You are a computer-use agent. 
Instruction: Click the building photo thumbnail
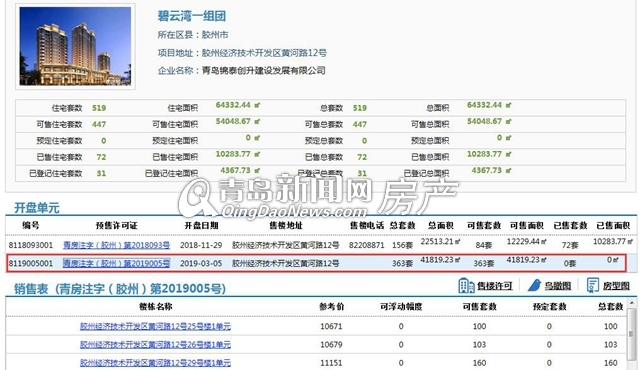coord(75,46)
